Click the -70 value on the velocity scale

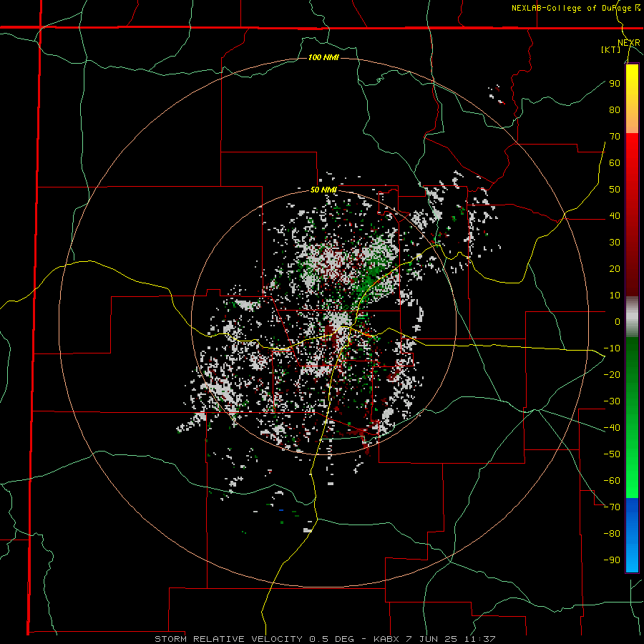(612, 507)
